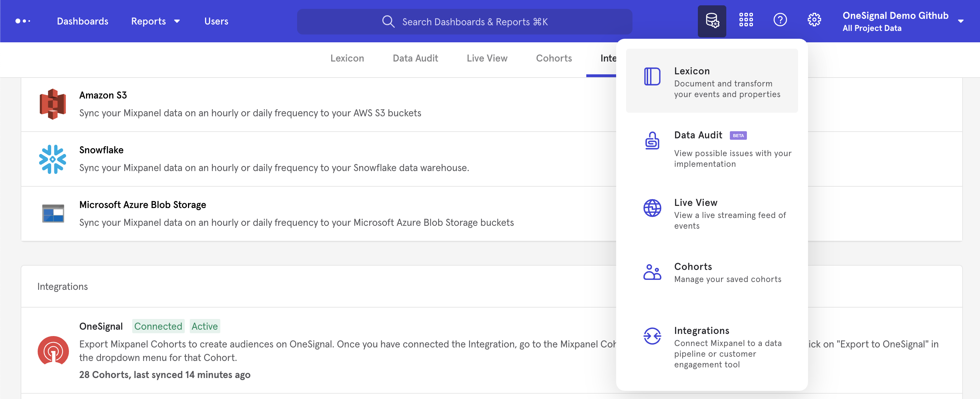Click the 'All Project Data' label

pos(872,28)
